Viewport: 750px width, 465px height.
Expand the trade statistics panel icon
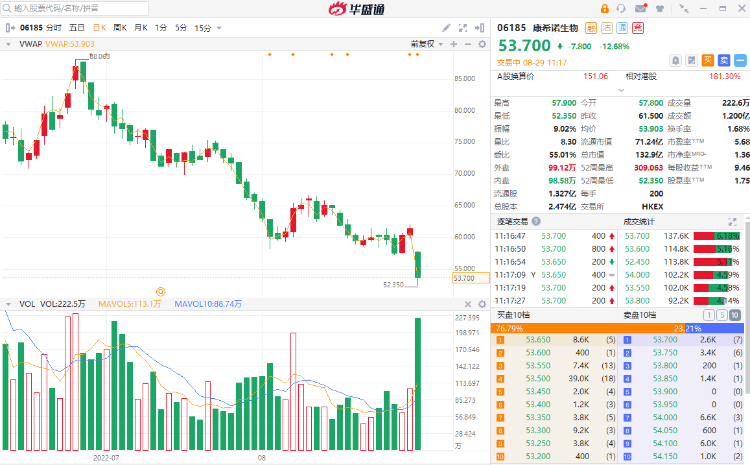pos(732,222)
